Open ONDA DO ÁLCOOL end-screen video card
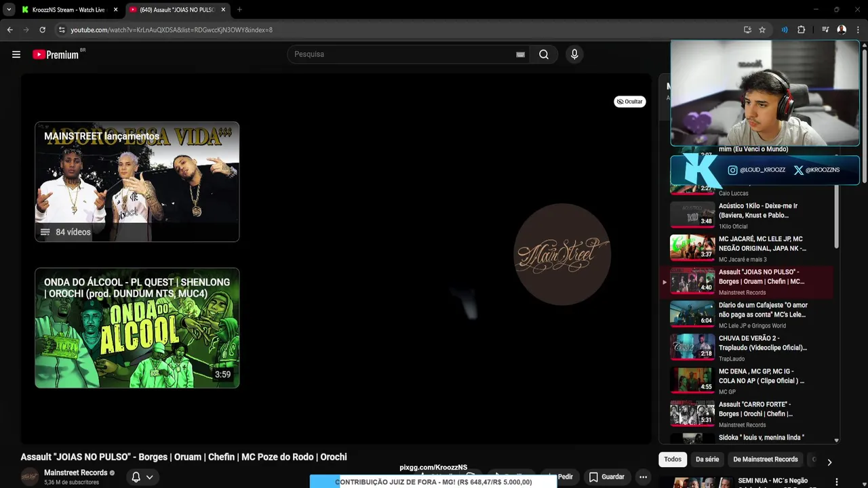This screenshot has width=868, height=488. coord(137,328)
